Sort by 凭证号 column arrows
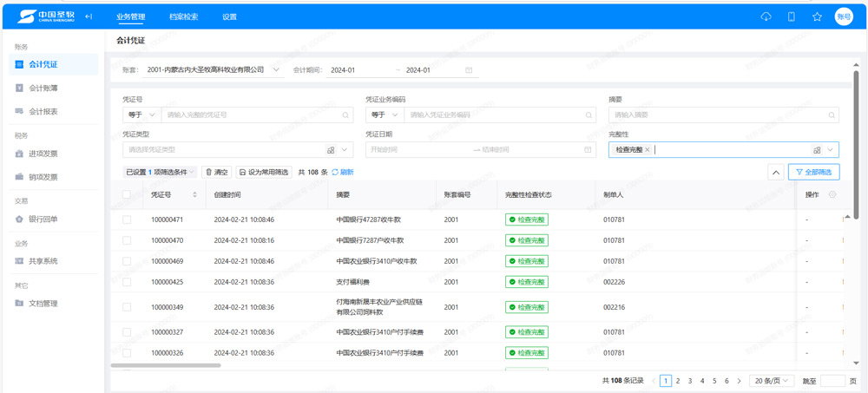This screenshot has width=868, height=393. tap(194, 195)
